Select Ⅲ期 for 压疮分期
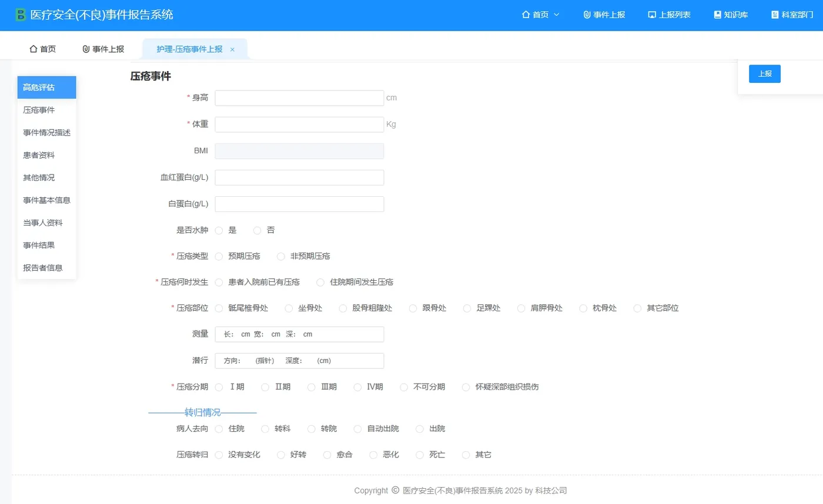The width and height of the screenshot is (823, 504). point(311,387)
